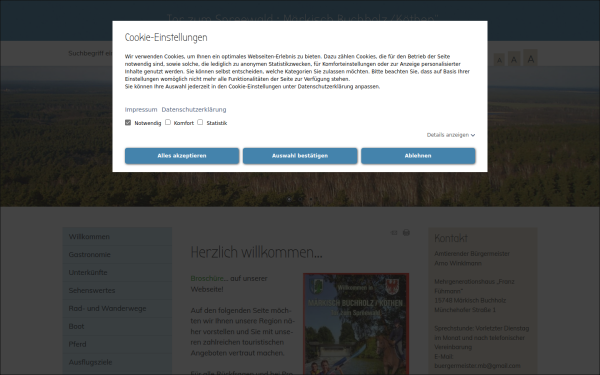
Task: Click the Märkisch Buchholz brochure cover image
Action: (x=356, y=324)
